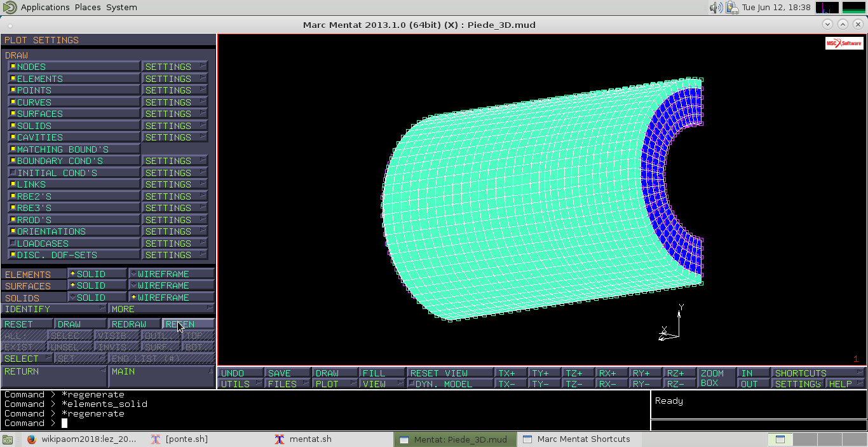Open the Places menu in the top panel
The width and height of the screenshot is (868, 447).
88,7
